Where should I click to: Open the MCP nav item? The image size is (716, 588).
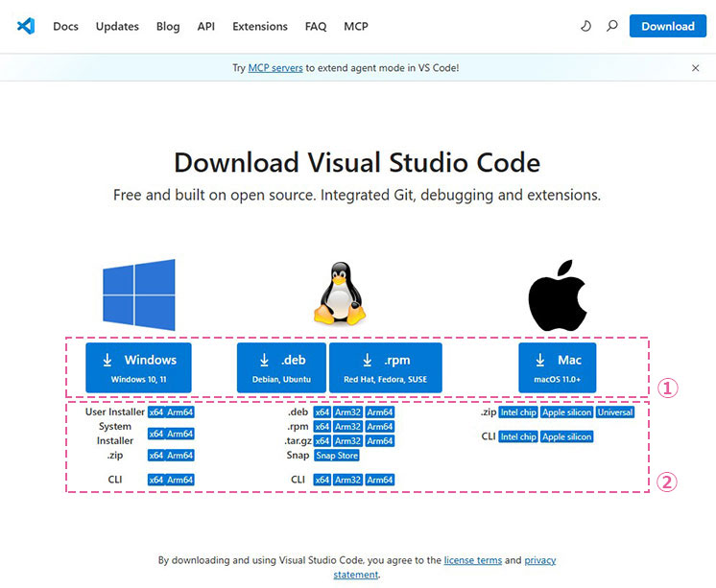click(x=356, y=27)
